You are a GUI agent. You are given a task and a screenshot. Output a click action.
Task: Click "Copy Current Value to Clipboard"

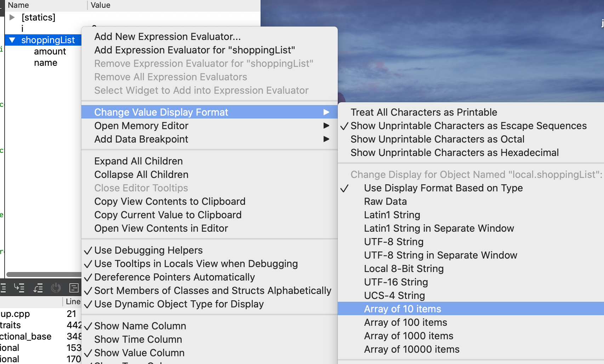pos(168,215)
